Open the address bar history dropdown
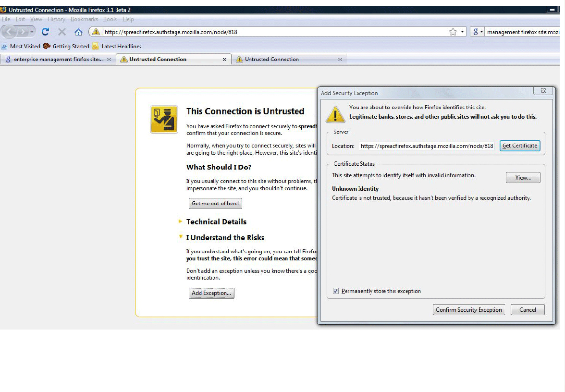The image size is (565, 392). 462,32
